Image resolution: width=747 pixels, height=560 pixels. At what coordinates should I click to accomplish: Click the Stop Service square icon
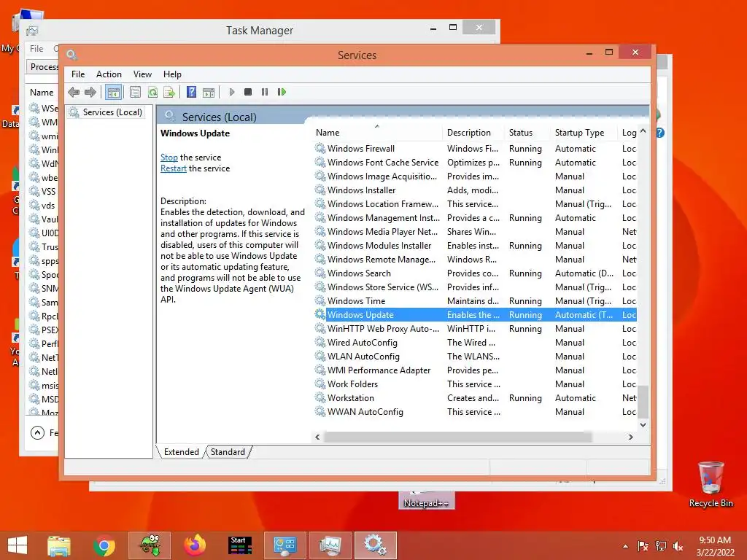[248, 92]
